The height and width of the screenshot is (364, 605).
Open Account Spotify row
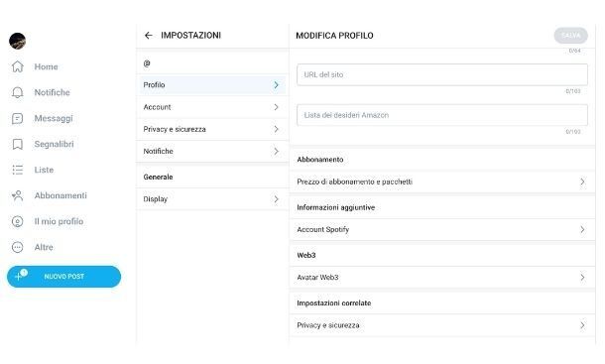pyautogui.click(x=442, y=230)
